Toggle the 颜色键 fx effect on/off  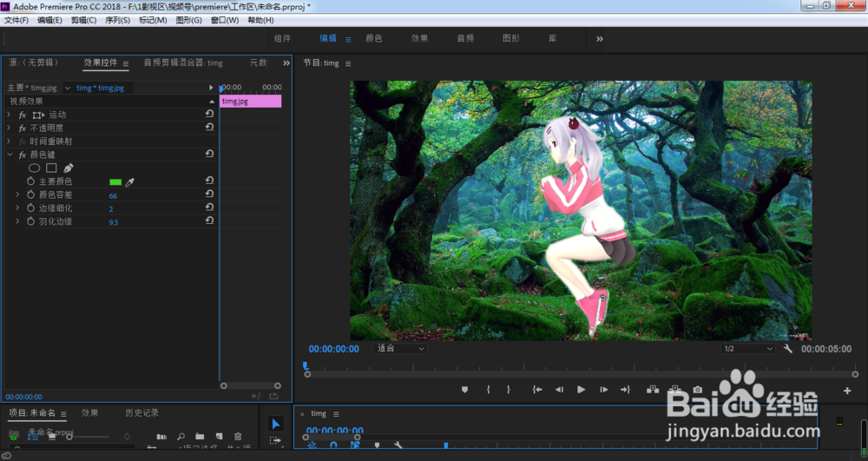[23, 155]
